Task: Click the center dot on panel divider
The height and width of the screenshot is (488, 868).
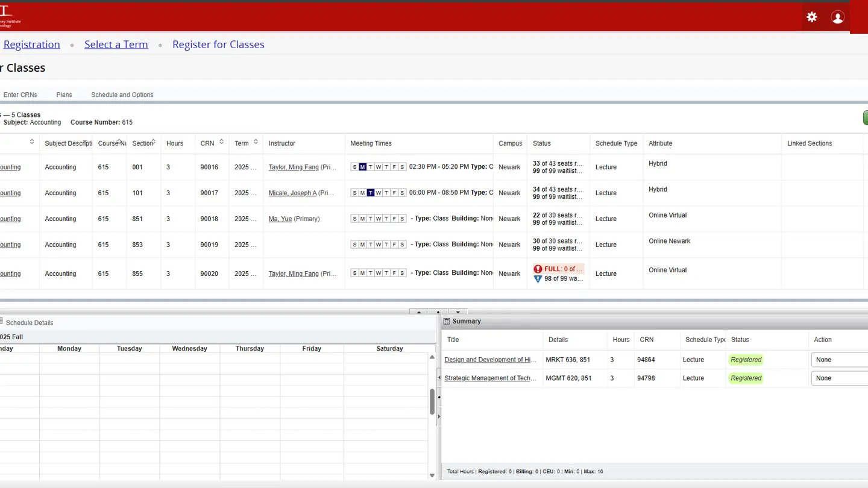Action: [438, 312]
